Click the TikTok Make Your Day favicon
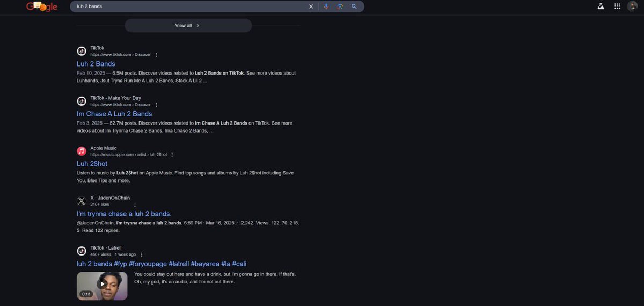 point(82,101)
